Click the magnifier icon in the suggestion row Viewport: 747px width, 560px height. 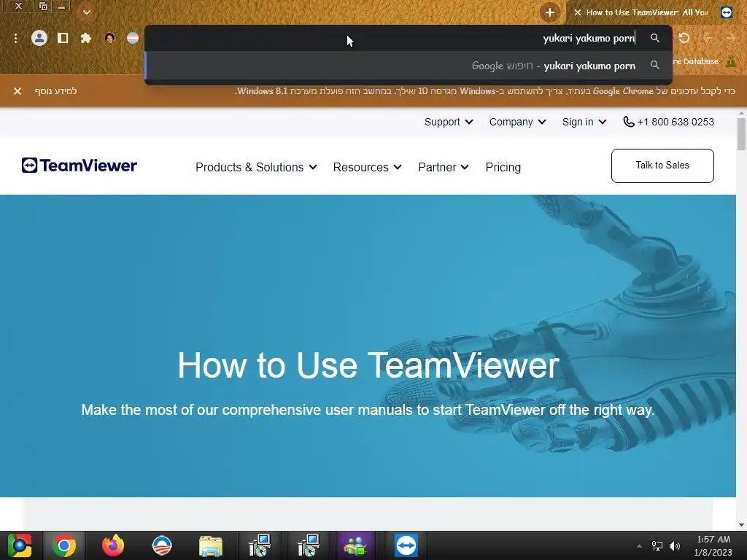tap(655, 65)
